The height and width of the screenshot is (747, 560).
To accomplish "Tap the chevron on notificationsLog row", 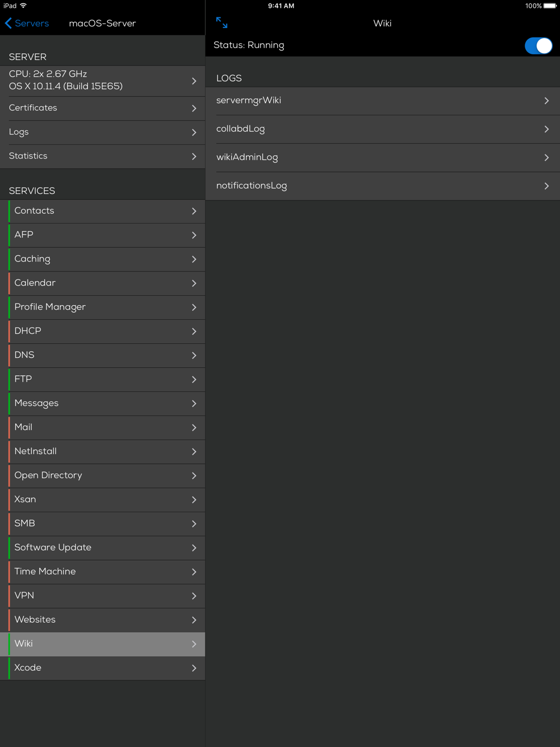I will [x=546, y=186].
